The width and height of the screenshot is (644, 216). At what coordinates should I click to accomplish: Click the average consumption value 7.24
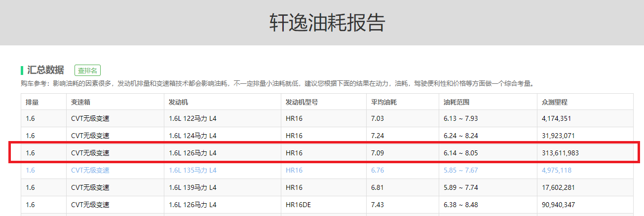[378, 136]
